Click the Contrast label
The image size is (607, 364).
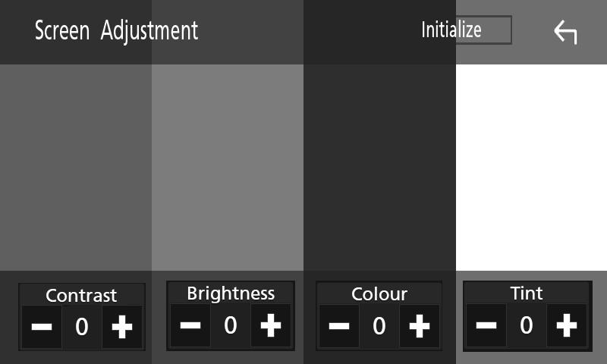point(81,296)
